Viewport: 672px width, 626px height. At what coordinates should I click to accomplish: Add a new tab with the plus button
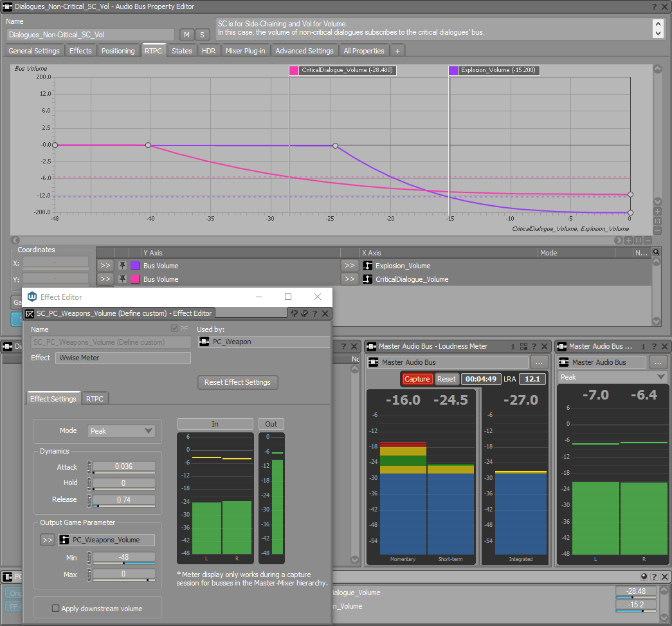397,51
